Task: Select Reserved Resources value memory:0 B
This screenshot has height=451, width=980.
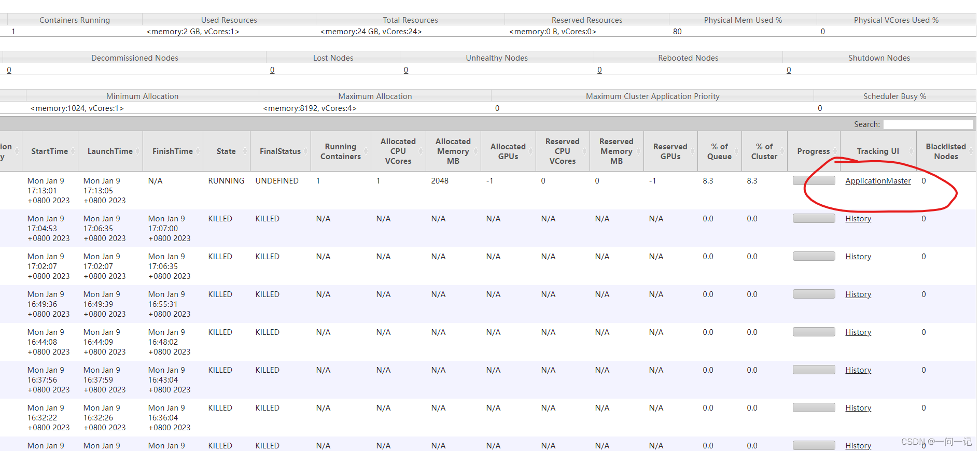Action: point(553,32)
